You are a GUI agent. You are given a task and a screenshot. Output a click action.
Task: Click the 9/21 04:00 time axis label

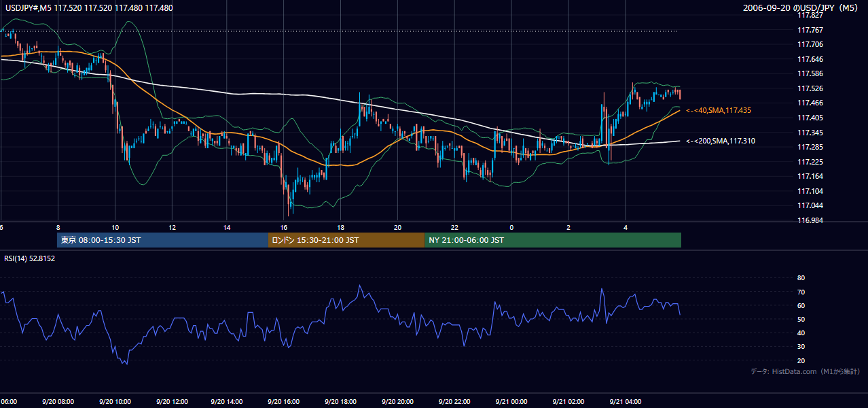(625, 401)
